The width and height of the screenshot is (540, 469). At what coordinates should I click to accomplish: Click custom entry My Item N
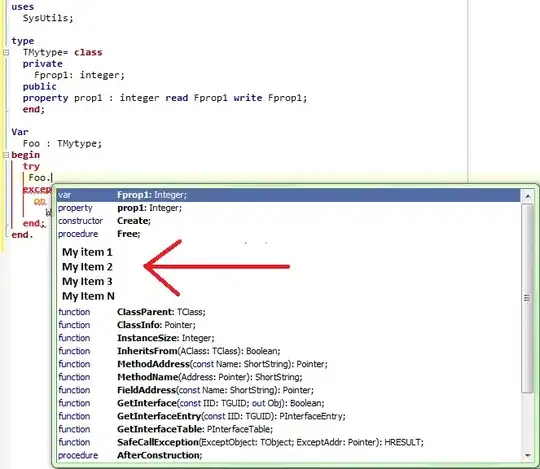pos(88,296)
